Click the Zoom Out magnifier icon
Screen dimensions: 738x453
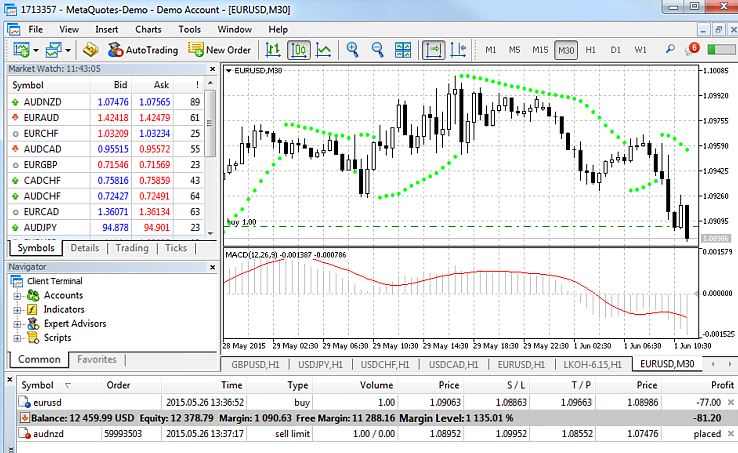(x=377, y=49)
